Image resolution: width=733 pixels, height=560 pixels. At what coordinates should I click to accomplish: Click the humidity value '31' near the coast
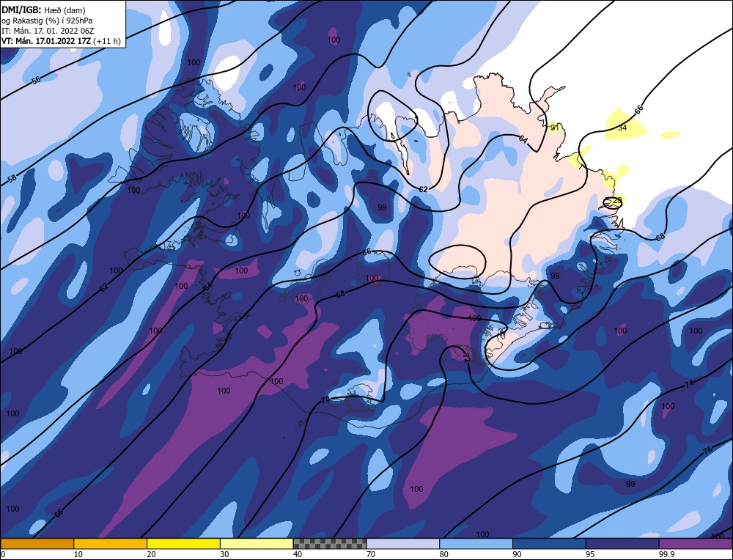[555, 127]
